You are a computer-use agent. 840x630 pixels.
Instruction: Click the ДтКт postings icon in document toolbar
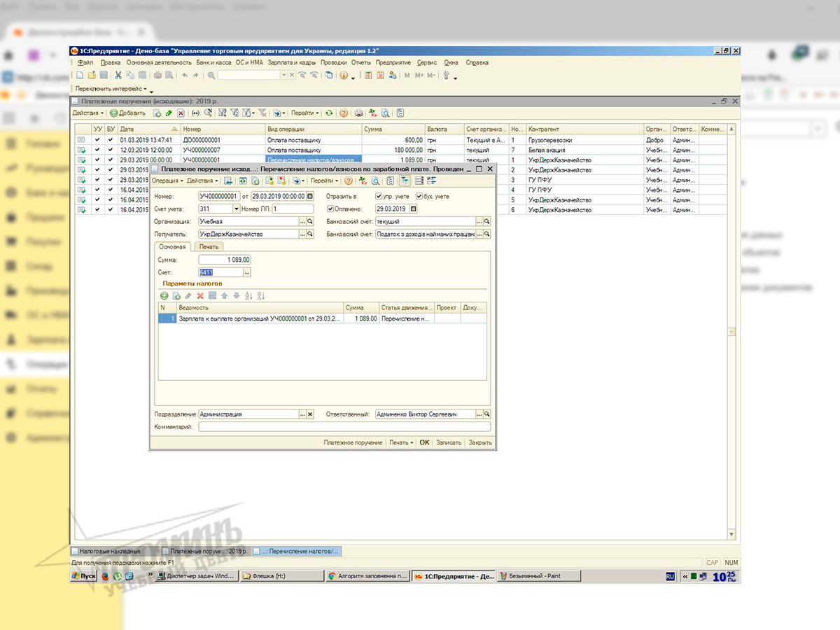click(363, 181)
